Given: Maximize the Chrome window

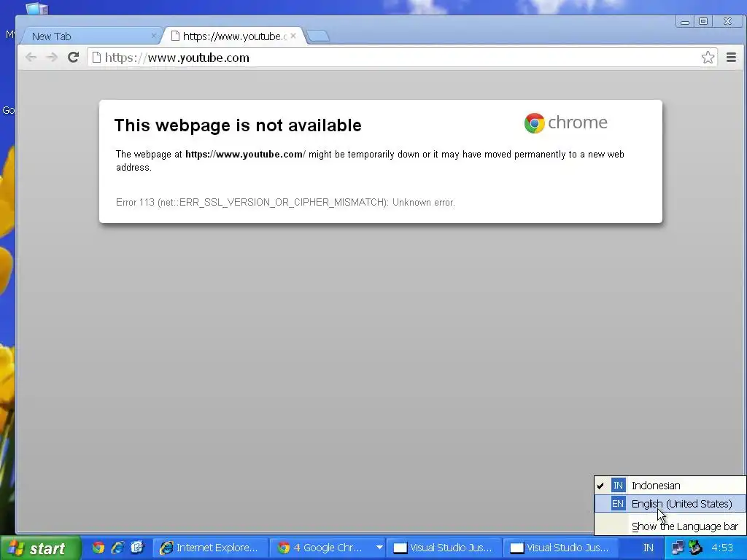Looking at the screenshot, I should (703, 21).
